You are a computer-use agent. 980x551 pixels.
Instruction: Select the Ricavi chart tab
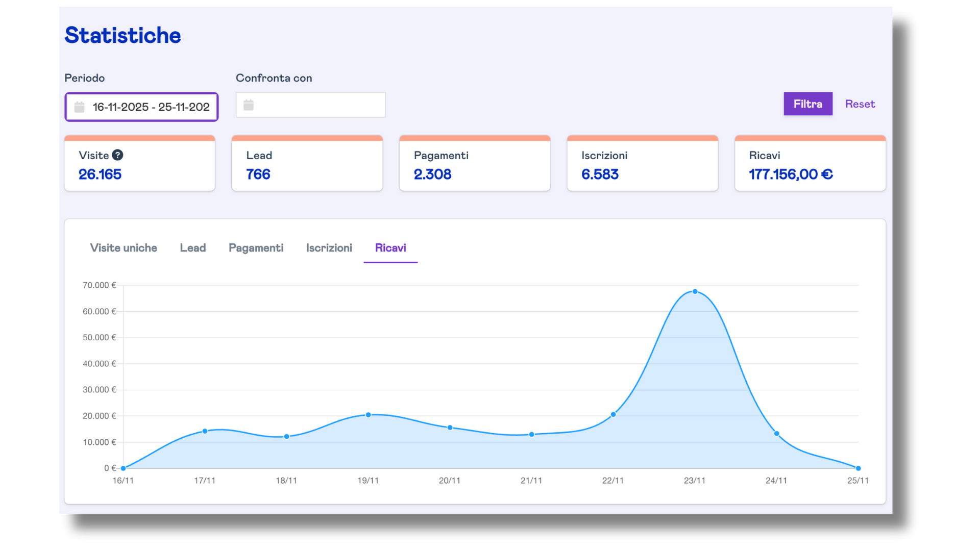[x=390, y=248]
